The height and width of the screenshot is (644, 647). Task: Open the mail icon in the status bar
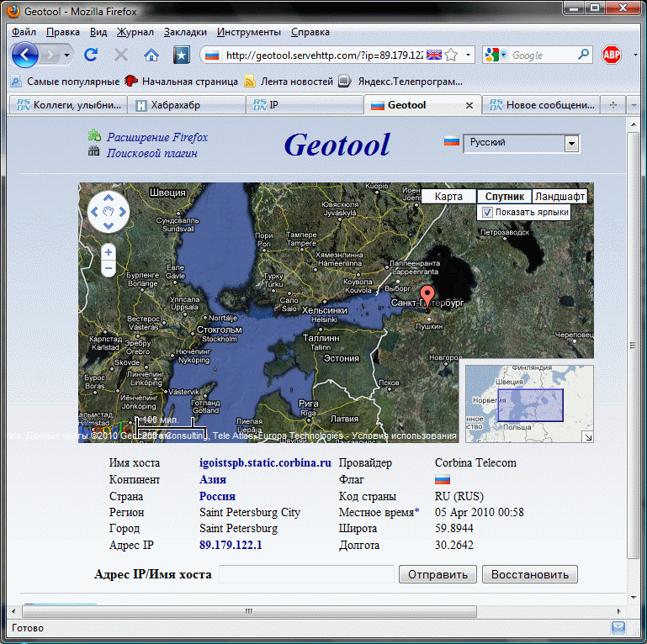tap(618, 628)
